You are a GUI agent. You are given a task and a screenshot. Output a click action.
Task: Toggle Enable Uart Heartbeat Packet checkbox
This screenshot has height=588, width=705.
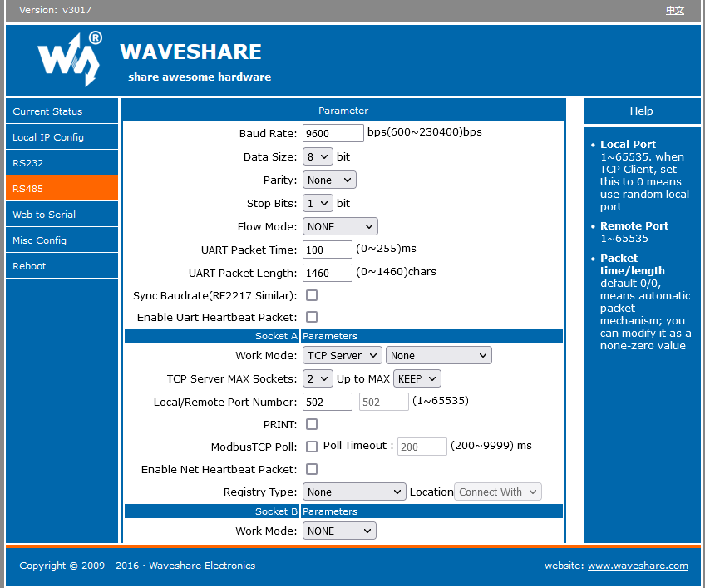312,317
